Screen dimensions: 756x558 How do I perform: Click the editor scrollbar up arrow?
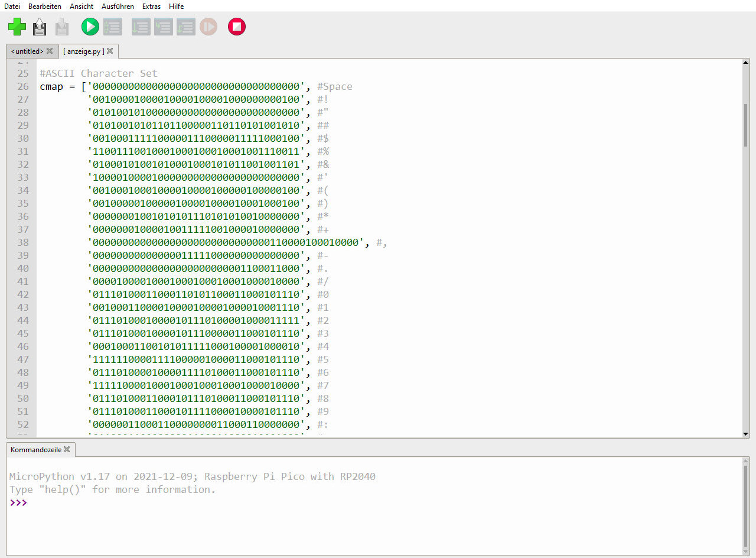745,63
